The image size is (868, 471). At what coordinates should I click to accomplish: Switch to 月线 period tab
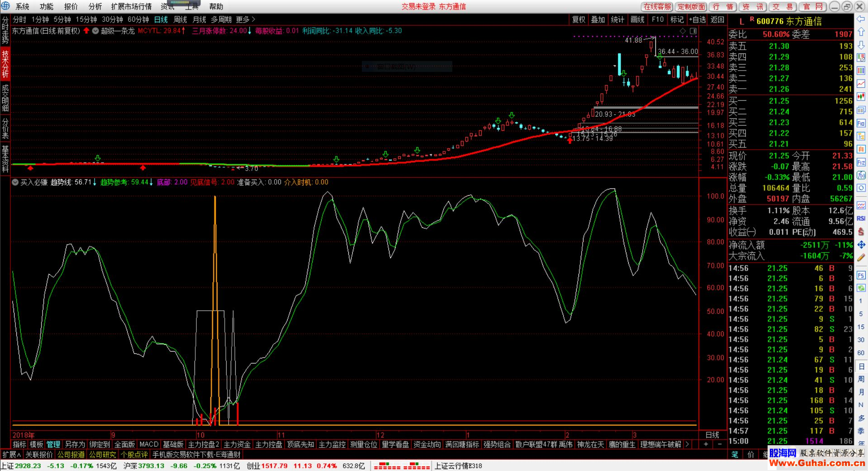(x=199, y=19)
